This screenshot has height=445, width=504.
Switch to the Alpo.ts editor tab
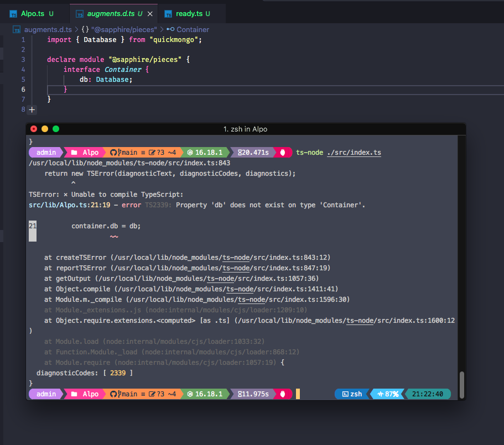[x=35, y=14]
